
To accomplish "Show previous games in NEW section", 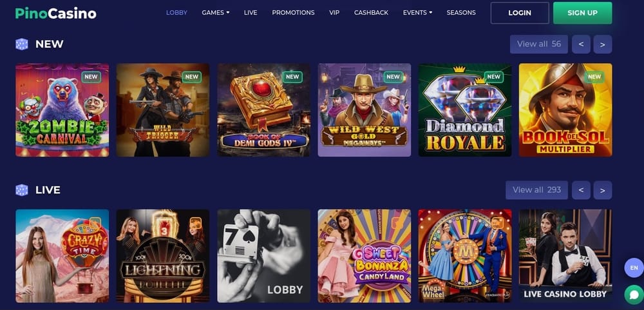I will click(581, 44).
